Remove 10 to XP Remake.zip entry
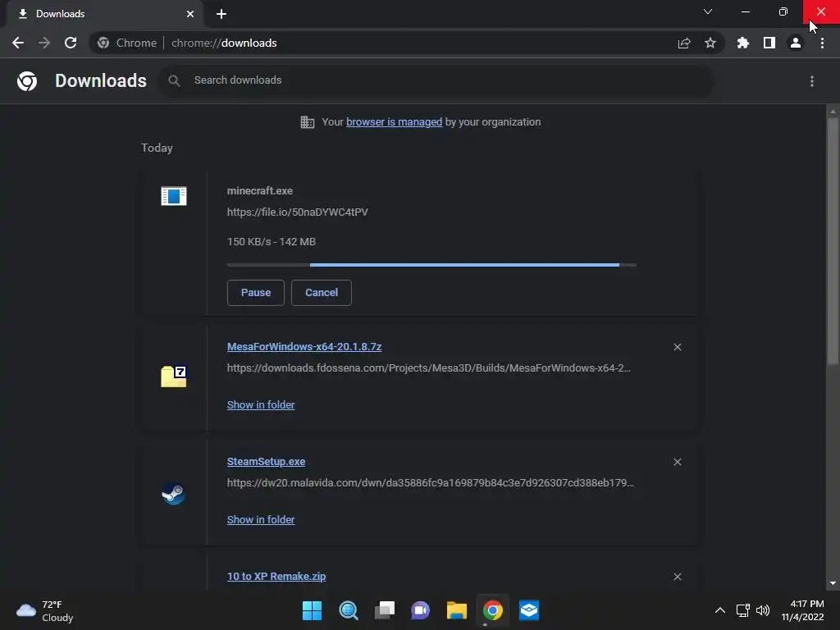 pos(678,577)
